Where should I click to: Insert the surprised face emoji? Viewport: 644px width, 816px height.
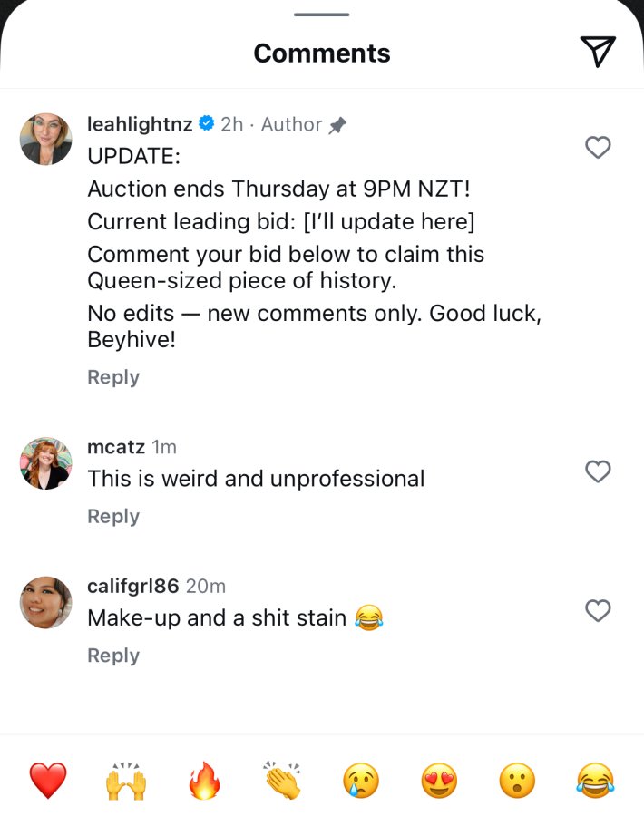click(517, 780)
